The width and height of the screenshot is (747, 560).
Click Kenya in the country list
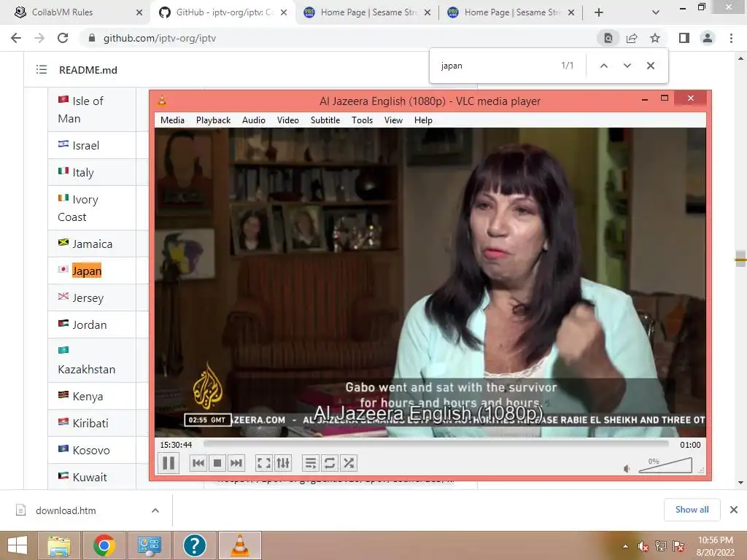point(88,396)
